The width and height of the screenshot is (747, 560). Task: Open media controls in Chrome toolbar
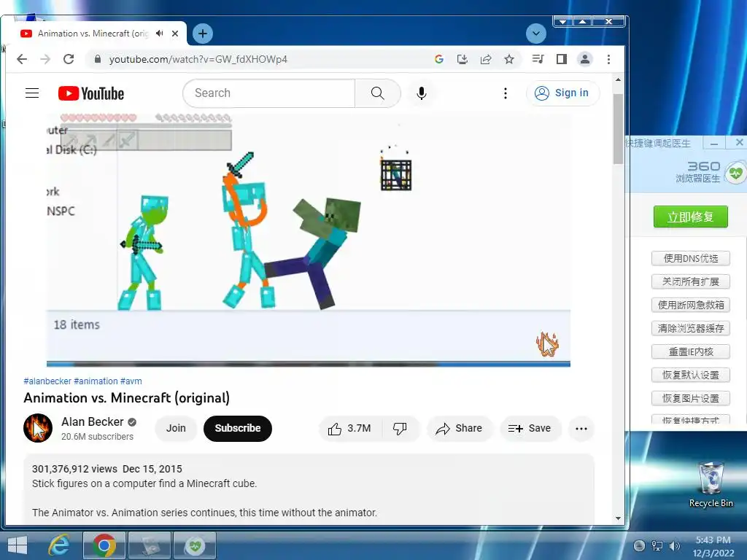pos(538,59)
